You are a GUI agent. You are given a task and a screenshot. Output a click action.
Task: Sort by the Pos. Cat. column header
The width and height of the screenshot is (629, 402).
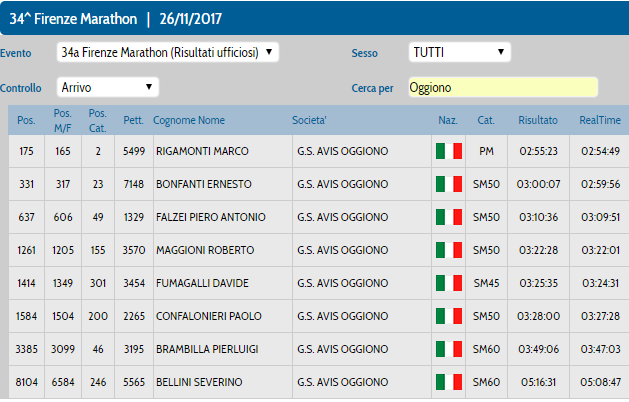click(97, 120)
